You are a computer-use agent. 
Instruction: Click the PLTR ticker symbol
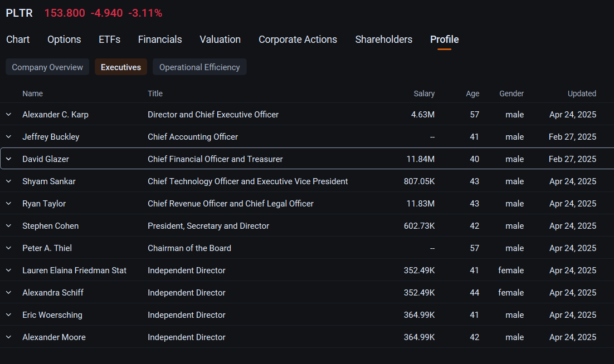coord(19,13)
